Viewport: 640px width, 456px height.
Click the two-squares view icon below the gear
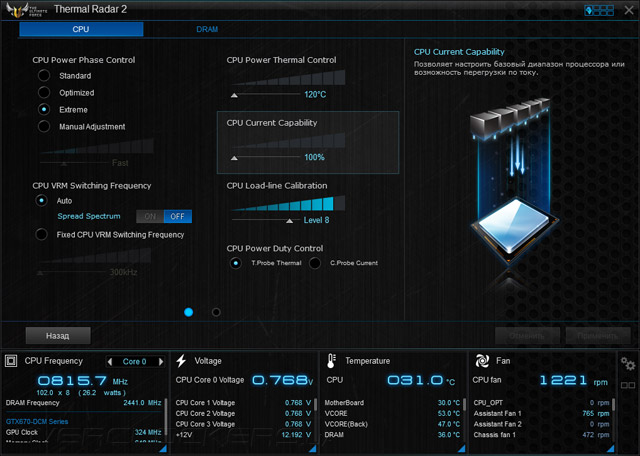point(628,385)
